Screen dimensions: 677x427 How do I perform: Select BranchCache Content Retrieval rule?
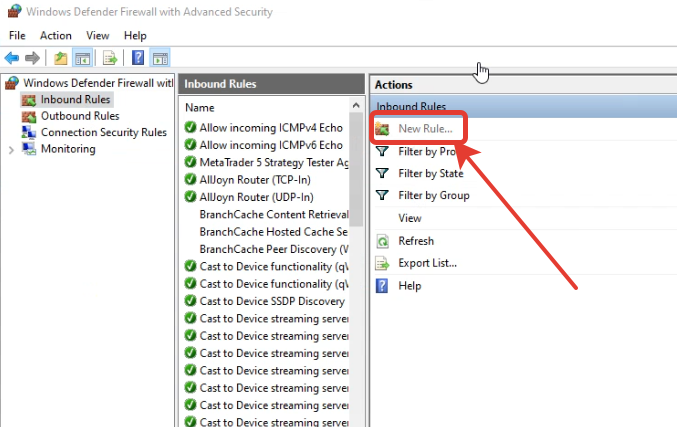tap(274, 215)
